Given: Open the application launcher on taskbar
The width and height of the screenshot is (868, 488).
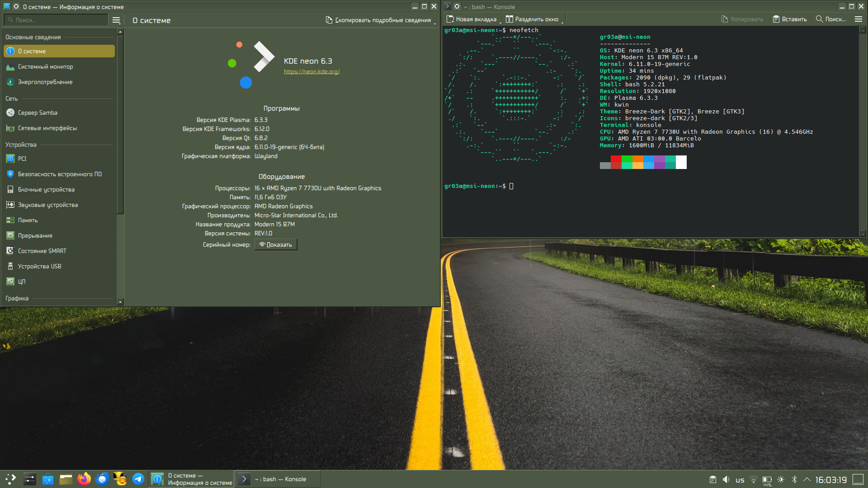Looking at the screenshot, I should click(11, 479).
